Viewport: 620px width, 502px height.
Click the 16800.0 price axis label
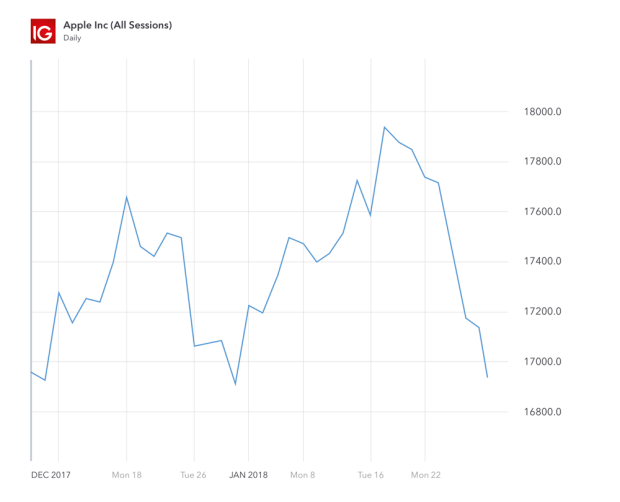coord(542,412)
